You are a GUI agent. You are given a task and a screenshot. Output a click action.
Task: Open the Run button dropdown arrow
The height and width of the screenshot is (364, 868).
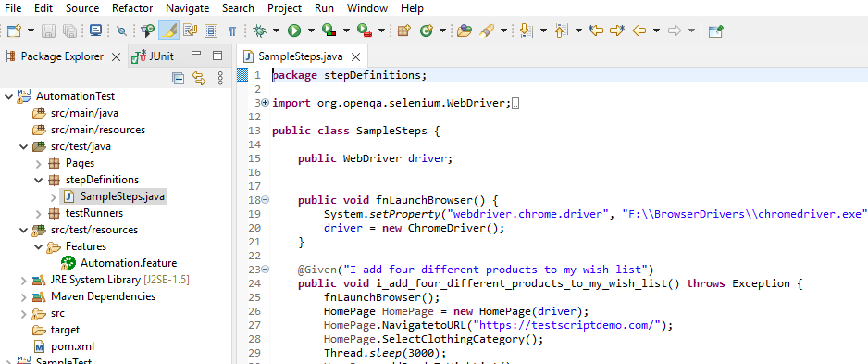[311, 31]
